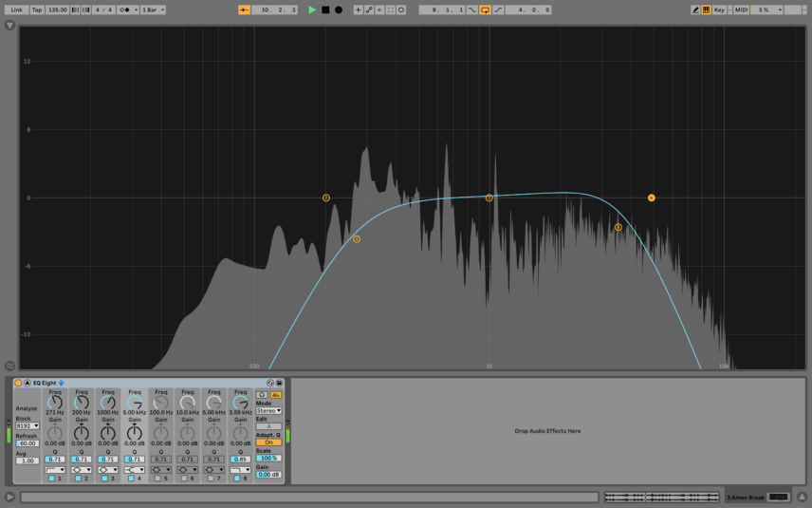Open the Block size 8192 dropdown
The image size is (812, 508).
pos(28,426)
